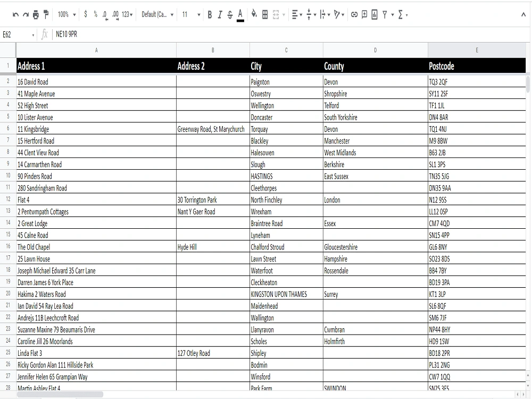Select cell '280 Sandringham Road'
532x399 pixels.
coord(96,188)
